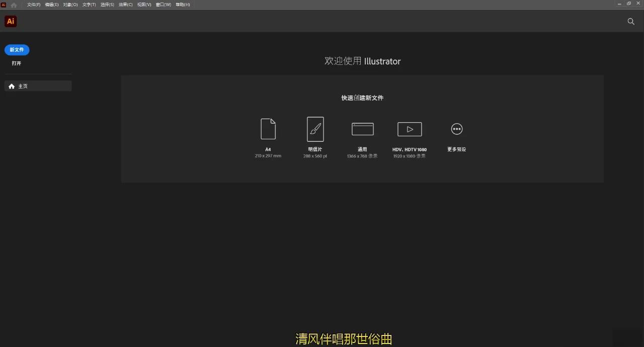Open the 选择(S) menu
This screenshot has width=644, height=347.
(x=107, y=5)
